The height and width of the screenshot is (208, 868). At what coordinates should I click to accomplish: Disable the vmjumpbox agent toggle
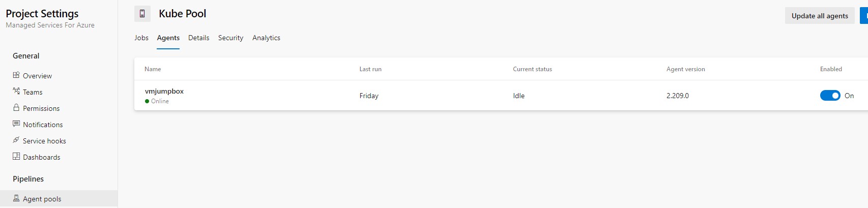pos(830,96)
